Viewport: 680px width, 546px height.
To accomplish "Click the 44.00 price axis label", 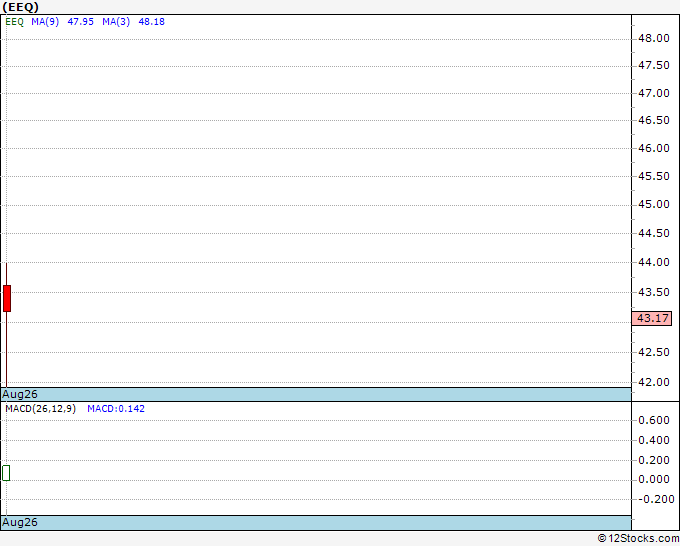I will (x=654, y=262).
